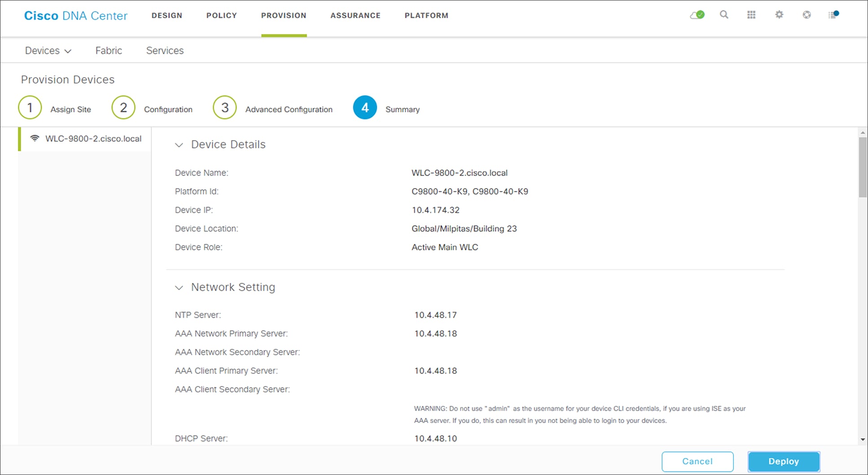Click the admin username WARNING text
This screenshot has width=868, height=475.
[x=580, y=414]
